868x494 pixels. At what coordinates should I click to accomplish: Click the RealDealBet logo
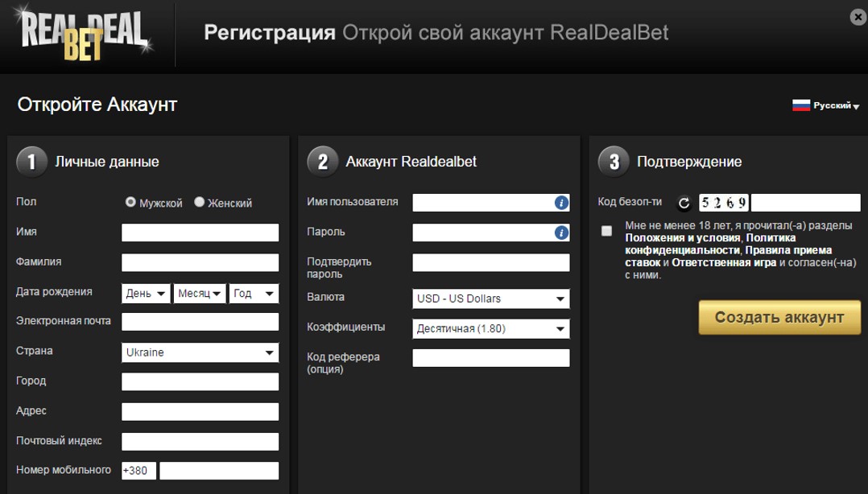[x=84, y=33]
